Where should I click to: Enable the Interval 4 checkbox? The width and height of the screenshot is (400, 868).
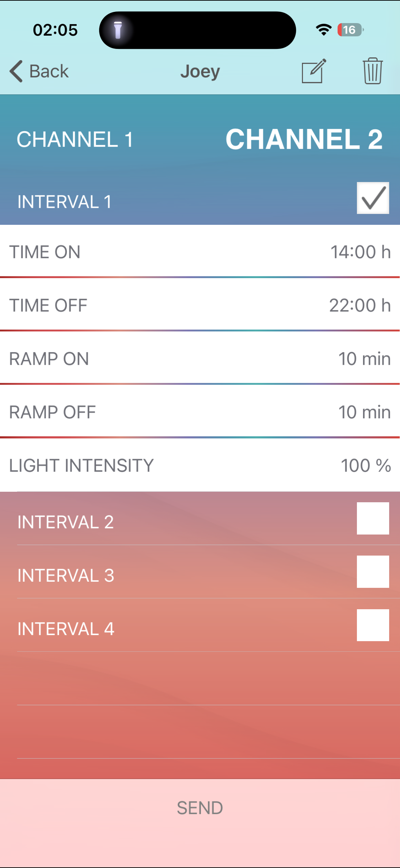tap(373, 625)
